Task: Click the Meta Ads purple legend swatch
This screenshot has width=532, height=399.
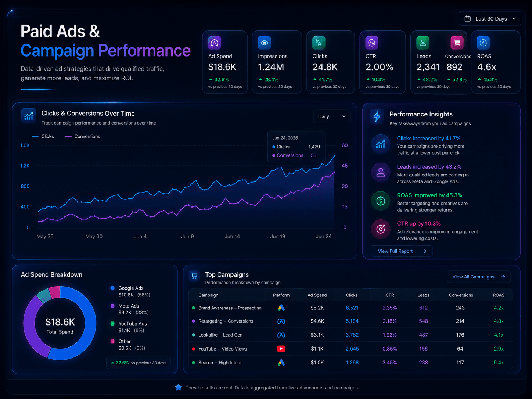Action: pyautogui.click(x=112, y=306)
